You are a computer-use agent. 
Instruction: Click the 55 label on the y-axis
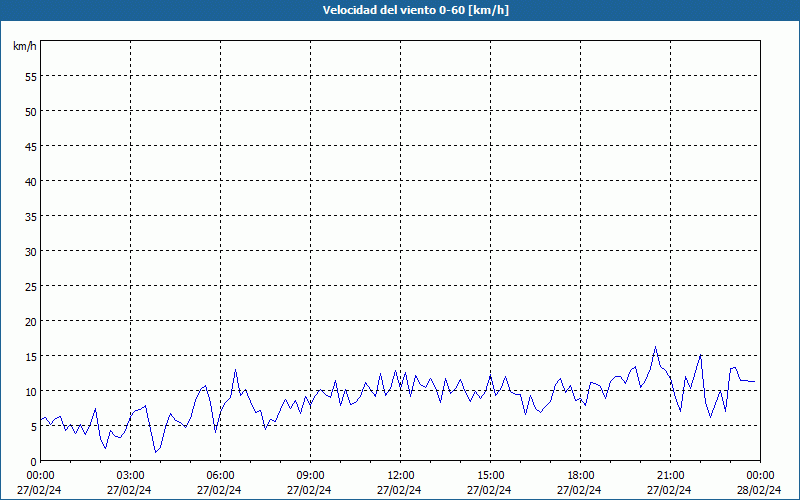pos(30,76)
